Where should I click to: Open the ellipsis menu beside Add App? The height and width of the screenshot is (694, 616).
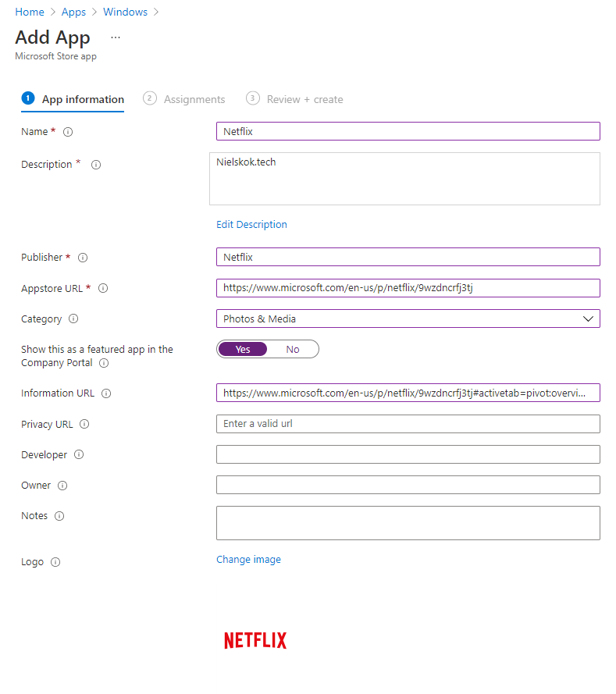116,37
